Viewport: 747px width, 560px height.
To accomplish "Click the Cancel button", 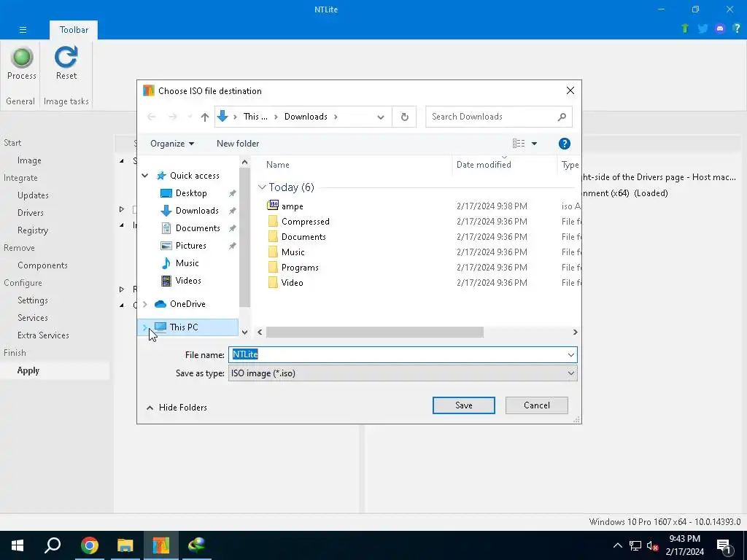I will click(x=536, y=405).
